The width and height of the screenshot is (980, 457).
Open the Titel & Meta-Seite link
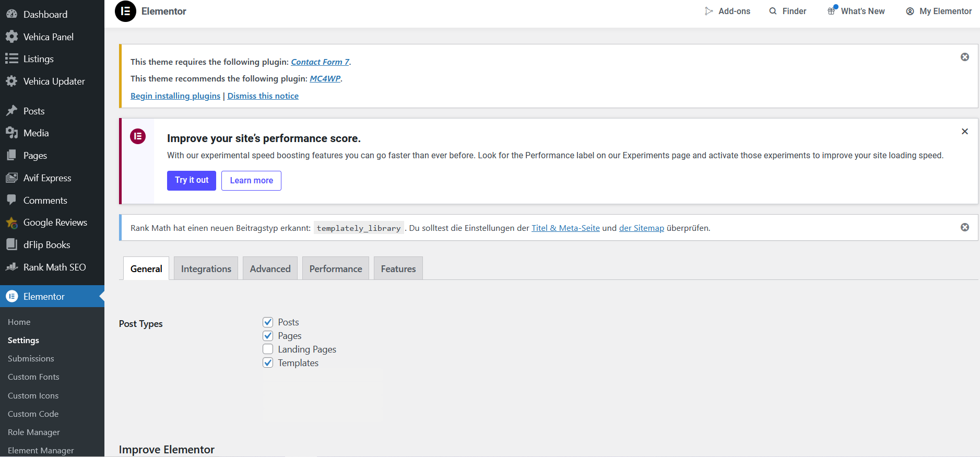point(565,228)
